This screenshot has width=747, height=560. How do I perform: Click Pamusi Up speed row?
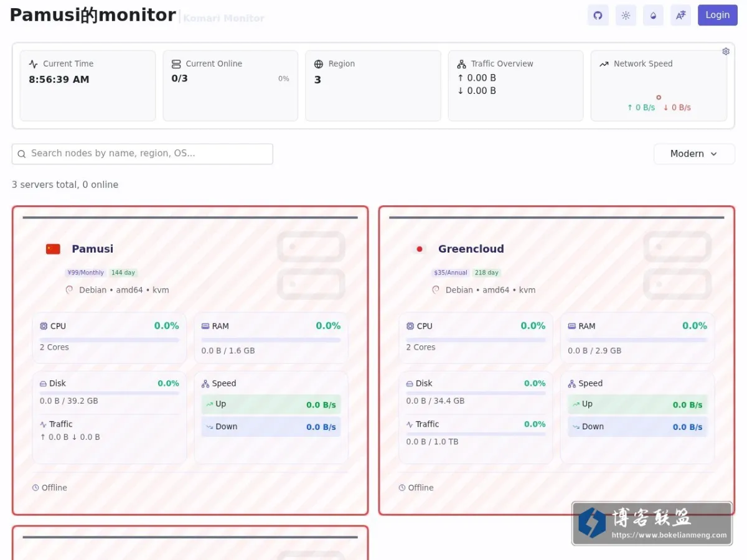click(x=271, y=404)
